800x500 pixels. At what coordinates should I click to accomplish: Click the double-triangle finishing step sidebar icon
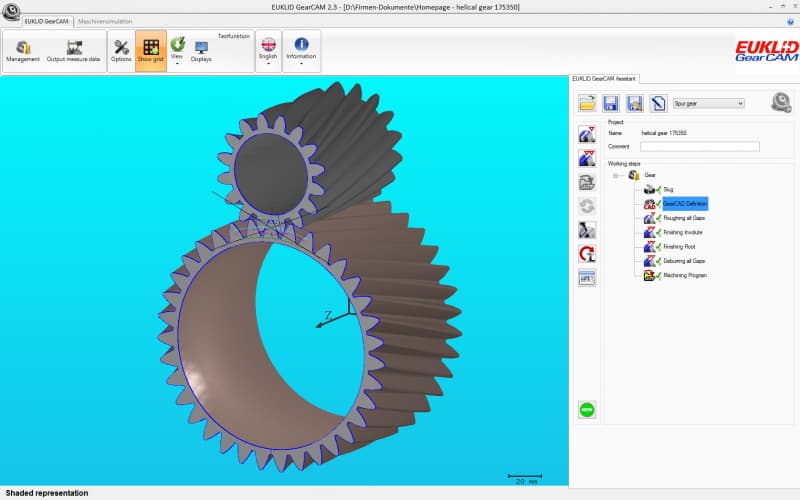587,158
